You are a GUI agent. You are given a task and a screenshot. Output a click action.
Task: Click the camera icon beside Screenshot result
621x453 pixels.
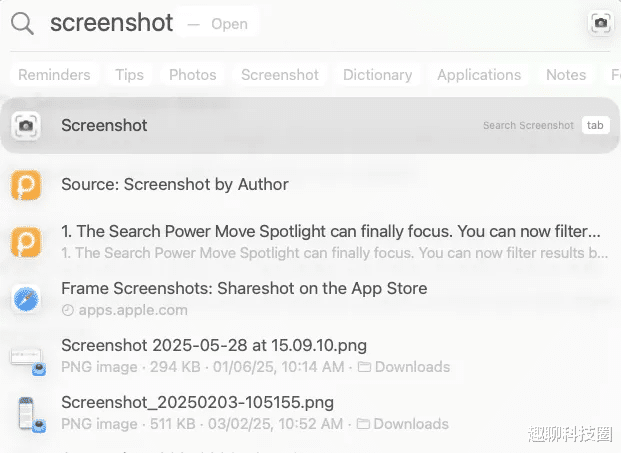(x=25, y=126)
